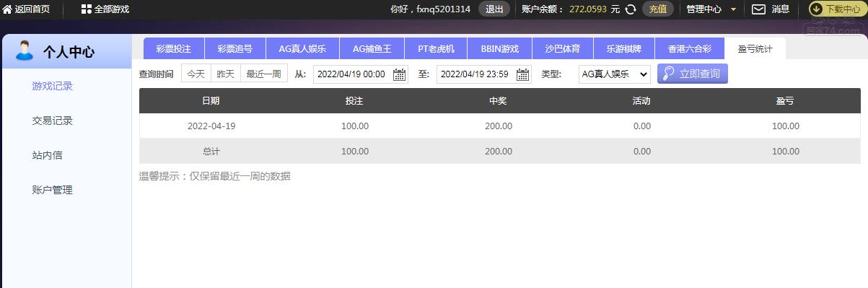Open the 香港六合彩 tab
Image resolution: width=868 pixels, height=288 pixels.
click(690, 49)
